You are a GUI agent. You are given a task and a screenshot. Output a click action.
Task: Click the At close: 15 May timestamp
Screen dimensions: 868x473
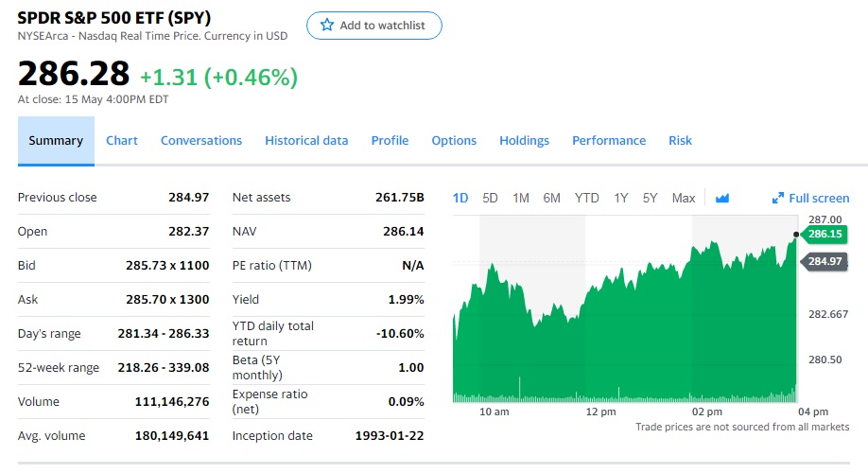tap(93, 99)
